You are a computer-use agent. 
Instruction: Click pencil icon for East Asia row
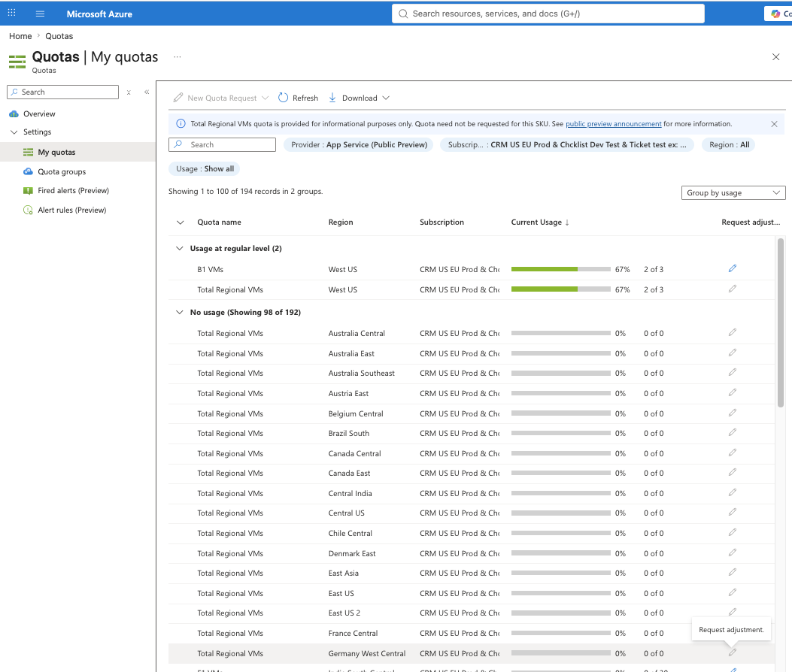(x=733, y=572)
